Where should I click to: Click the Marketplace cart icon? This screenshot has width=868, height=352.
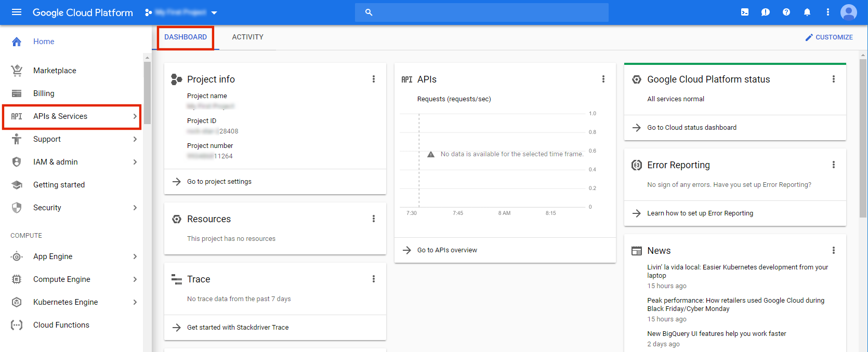point(17,71)
